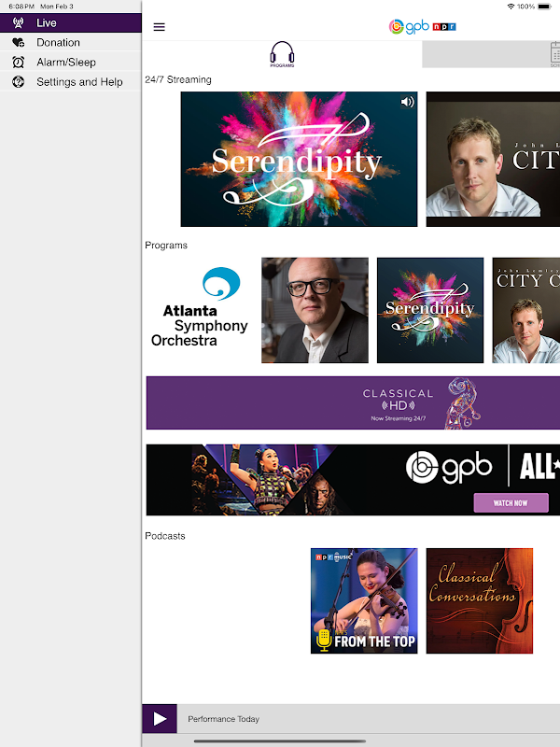The height and width of the screenshot is (747, 560).
Task: Tap the Donation heart icon
Action: click(x=18, y=42)
